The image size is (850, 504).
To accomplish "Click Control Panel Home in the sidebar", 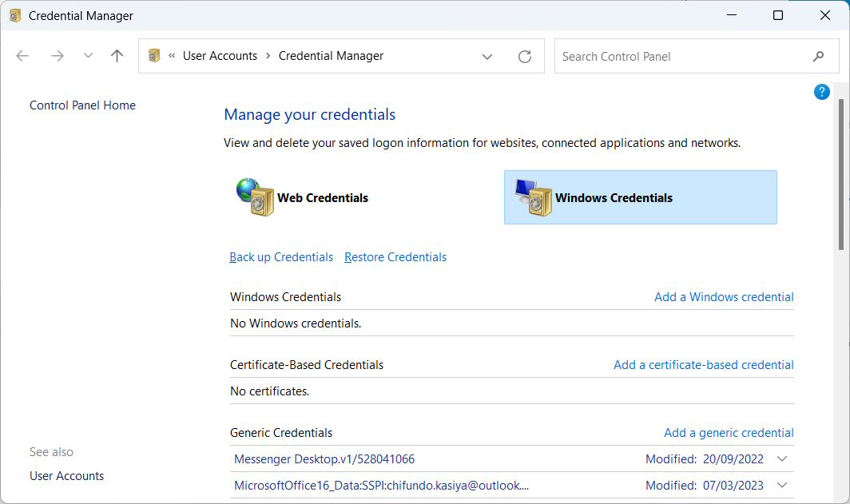I will (82, 105).
